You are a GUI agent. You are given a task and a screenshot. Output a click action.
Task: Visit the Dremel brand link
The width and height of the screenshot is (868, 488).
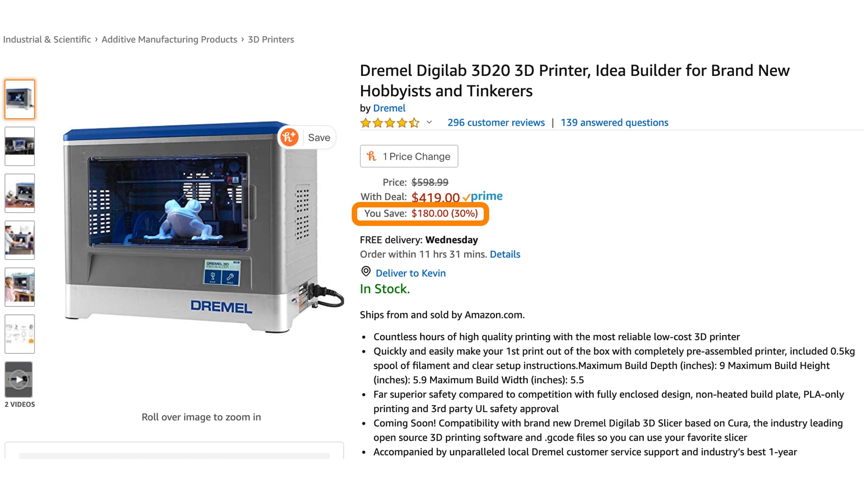(389, 108)
